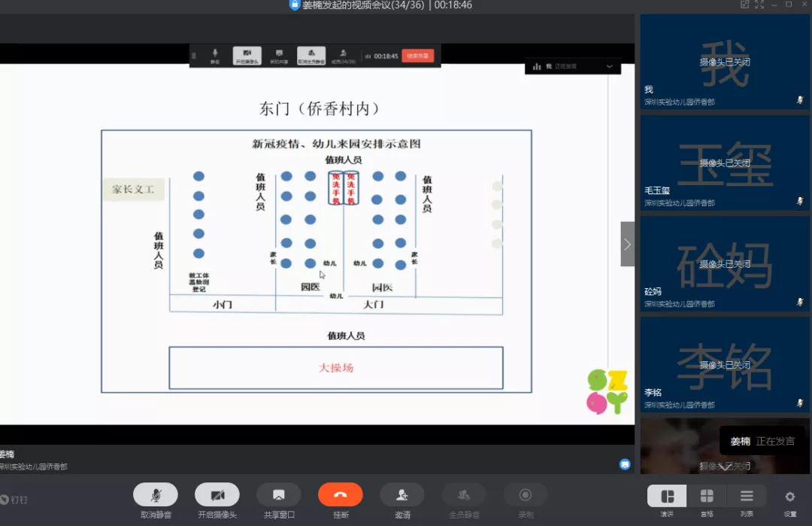Select the 我 participant video tile
Viewport: 812px width, 526px height.
725,62
